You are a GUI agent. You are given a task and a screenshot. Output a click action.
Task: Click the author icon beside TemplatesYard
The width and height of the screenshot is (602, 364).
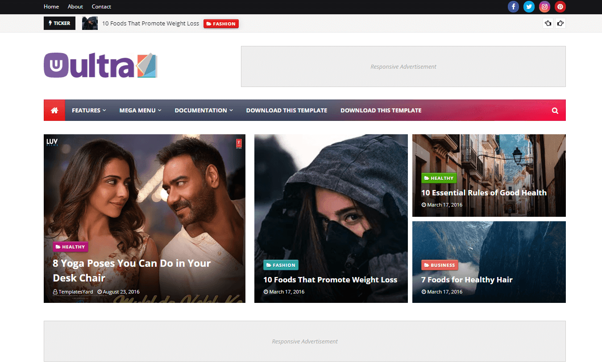54,291
